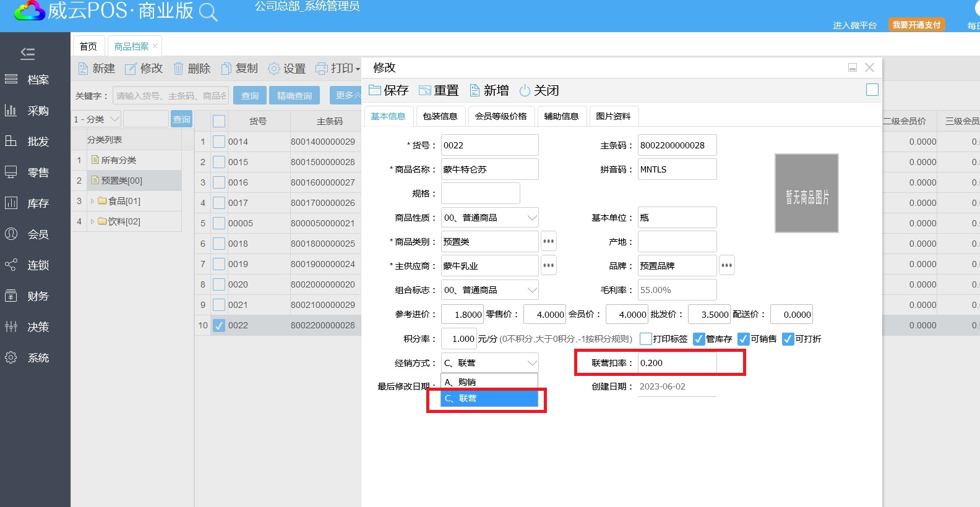Click the 删除 delete trash icon
980x507 pixels.
178,69
